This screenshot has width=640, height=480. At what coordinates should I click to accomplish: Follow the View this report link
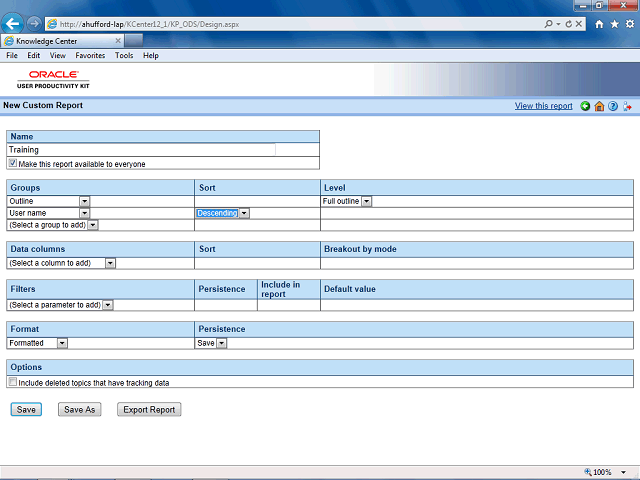click(x=543, y=106)
